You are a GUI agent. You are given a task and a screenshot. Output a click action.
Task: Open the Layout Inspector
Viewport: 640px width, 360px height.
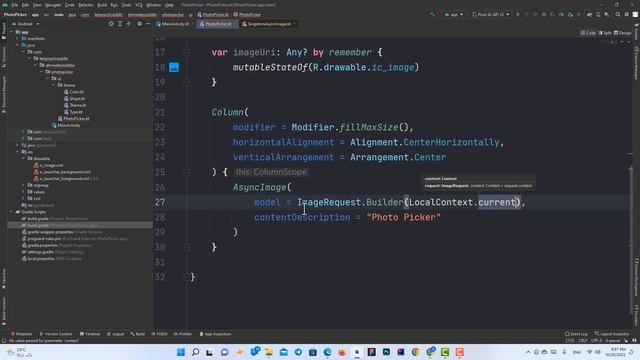coord(613,334)
